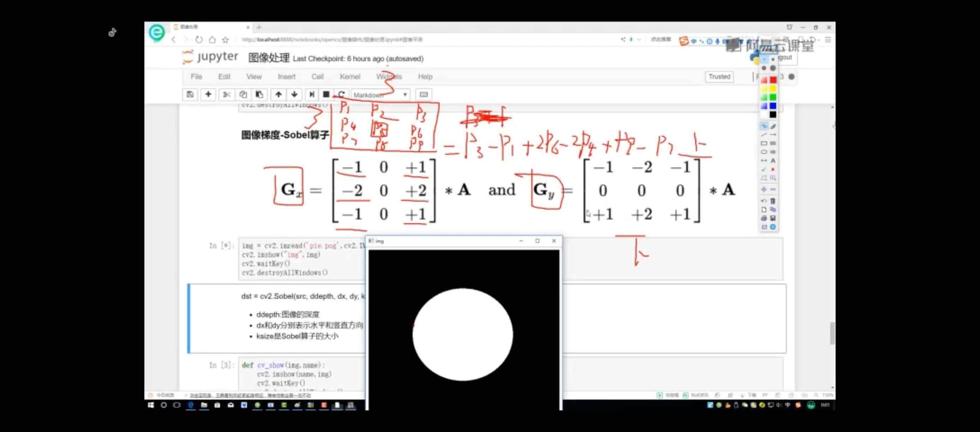Open Cortana search circle on taskbar
The width and height of the screenshot is (980, 432).
[163, 406]
